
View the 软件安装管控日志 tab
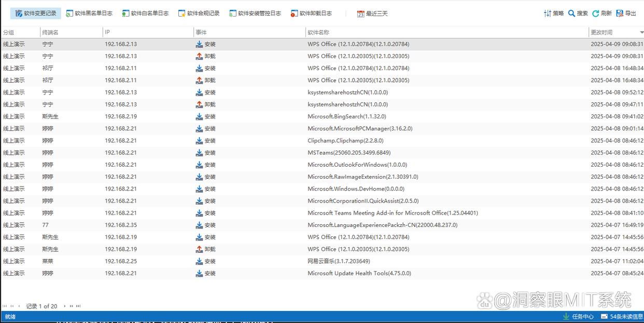255,14
